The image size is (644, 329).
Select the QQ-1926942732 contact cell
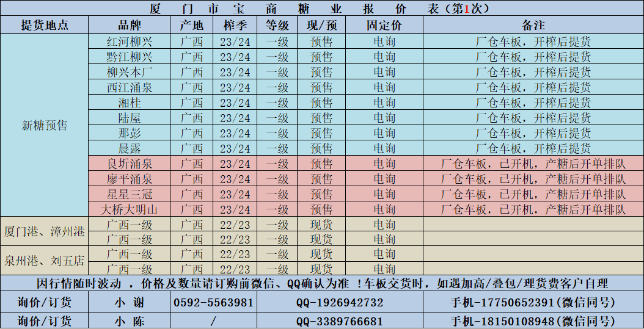point(340,303)
